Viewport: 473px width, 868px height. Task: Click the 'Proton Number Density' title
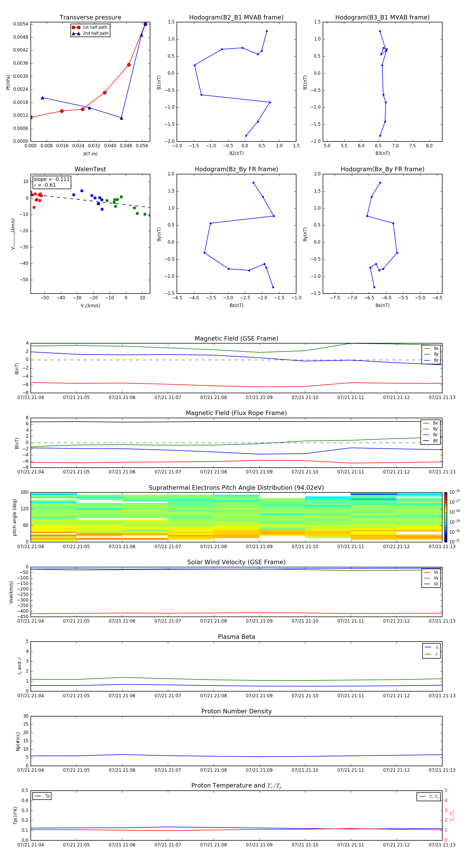[236, 711]
